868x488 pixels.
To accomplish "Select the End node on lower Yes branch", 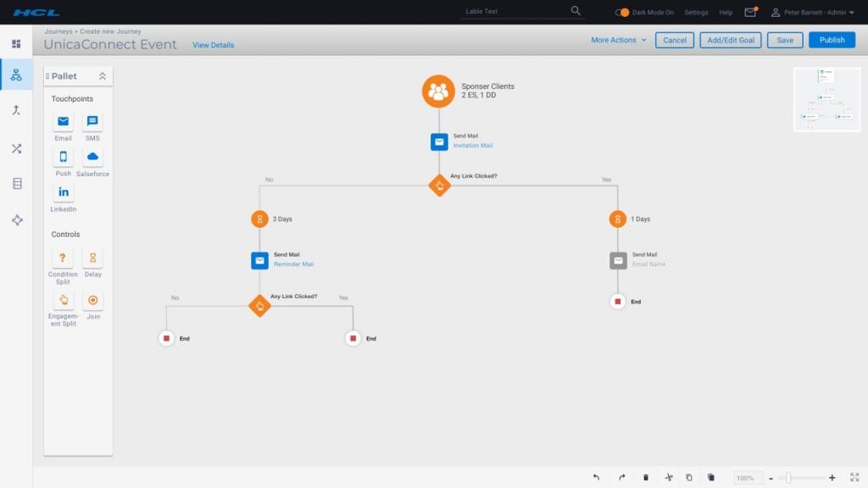I will tap(353, 338).
